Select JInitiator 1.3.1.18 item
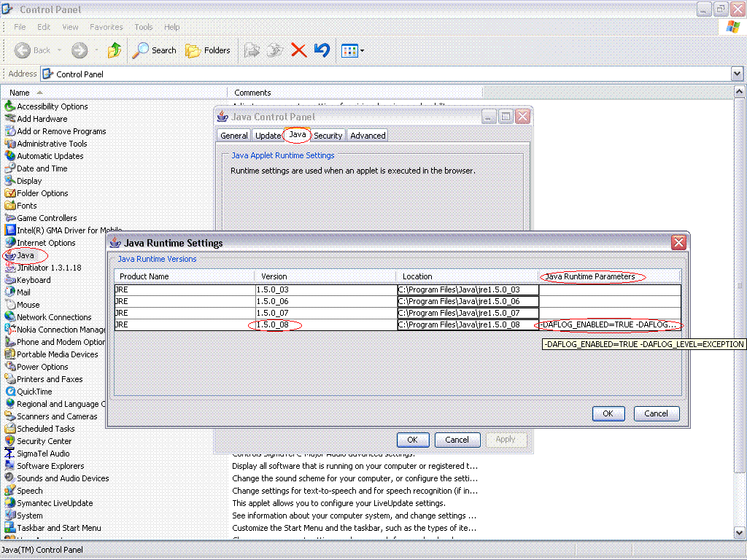Screen dimensions: 747x560 43,268
